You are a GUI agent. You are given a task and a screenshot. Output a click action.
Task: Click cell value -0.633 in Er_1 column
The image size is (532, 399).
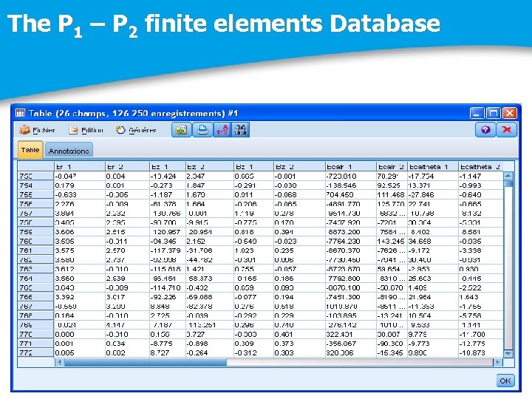(x=66, y=195)
